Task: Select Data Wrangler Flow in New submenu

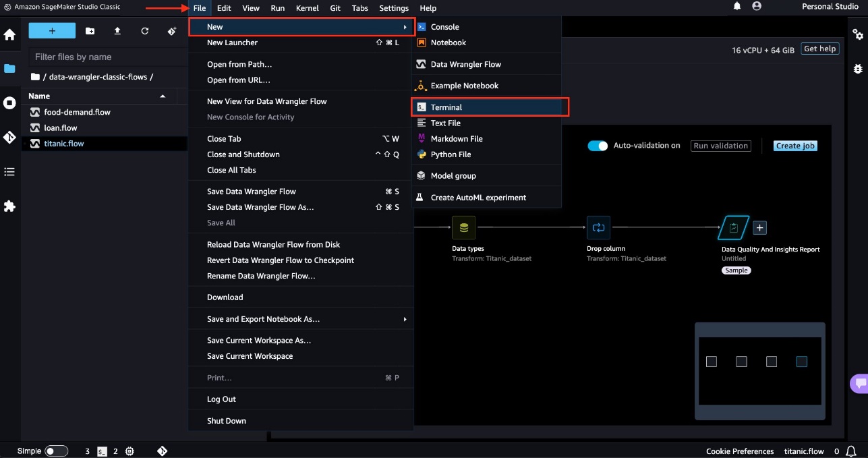Action: pyautogui.click(x=486, y=64)
